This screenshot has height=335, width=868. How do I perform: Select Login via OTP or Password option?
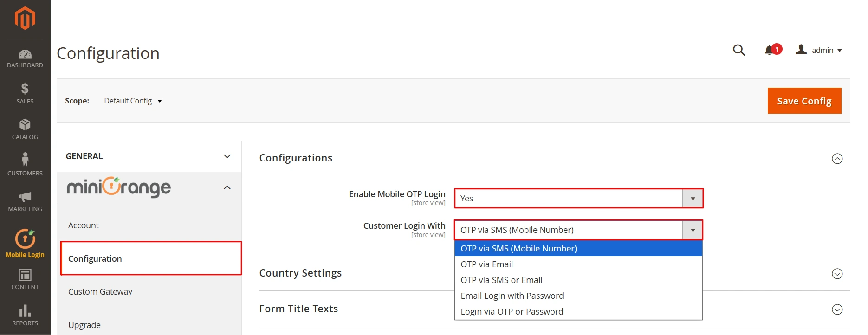click(x=578, y=312)
